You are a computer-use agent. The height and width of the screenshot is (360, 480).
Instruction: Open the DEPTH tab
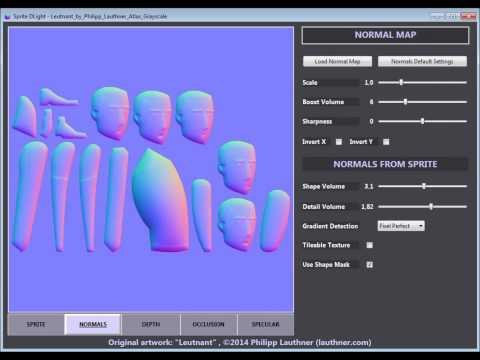151,324
